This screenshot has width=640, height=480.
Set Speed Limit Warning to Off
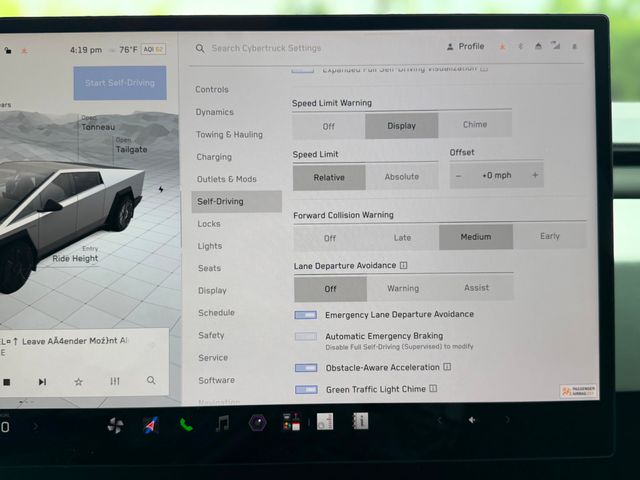pos(329,126)
